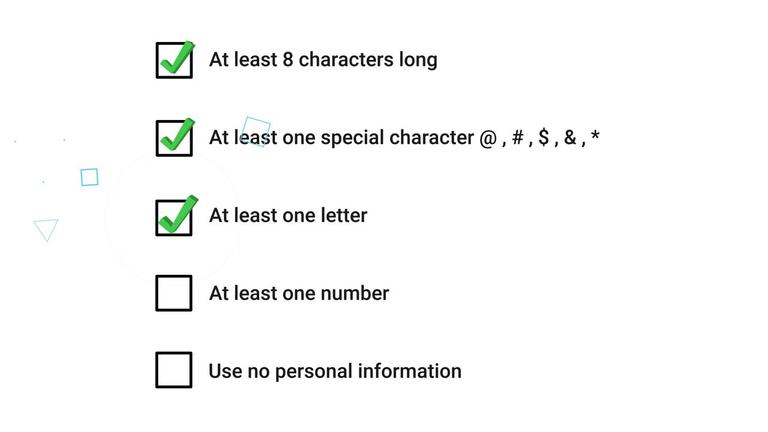Click the 'At least one letter' label

288,215
